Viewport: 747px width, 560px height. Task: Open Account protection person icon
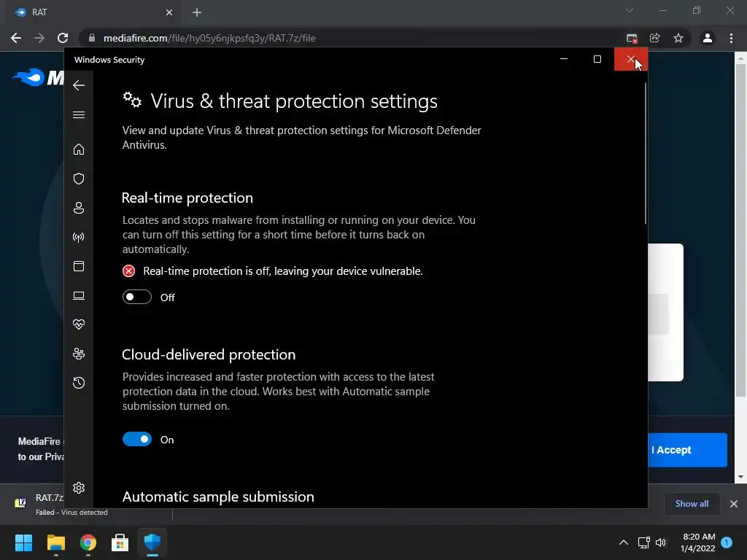[x=79, y=208]
